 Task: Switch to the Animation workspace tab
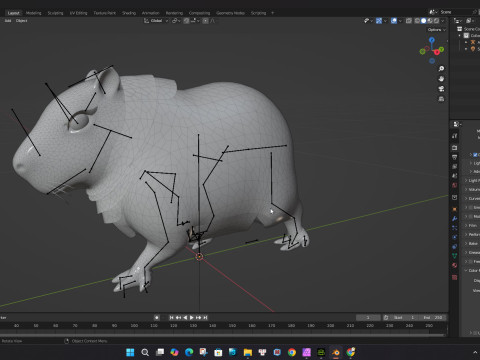(x=151, y=13)
